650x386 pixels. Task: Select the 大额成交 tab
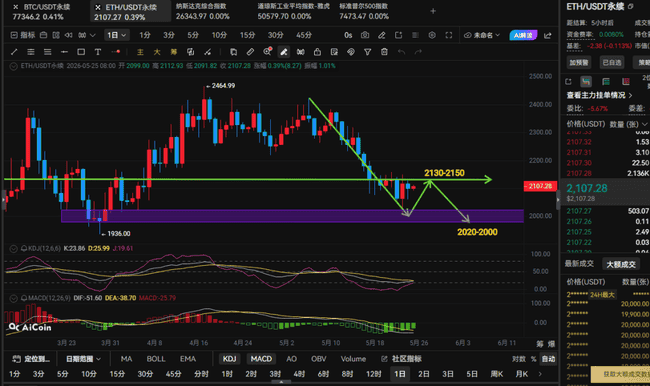[621, 264]
